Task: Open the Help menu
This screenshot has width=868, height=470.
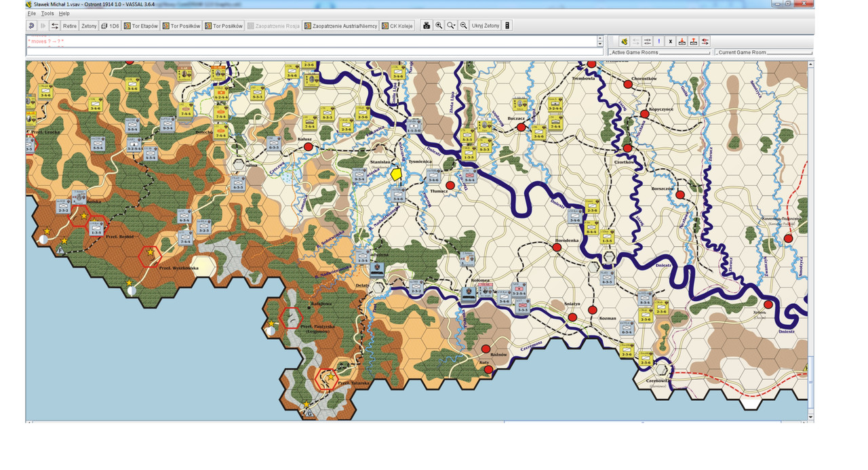Action: pyautogui.click(x=64, y=14)
